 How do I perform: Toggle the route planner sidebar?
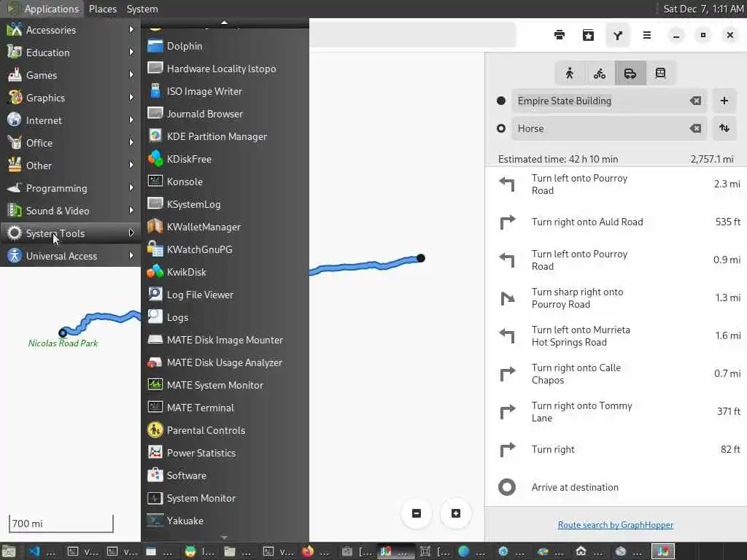point(618,35)
